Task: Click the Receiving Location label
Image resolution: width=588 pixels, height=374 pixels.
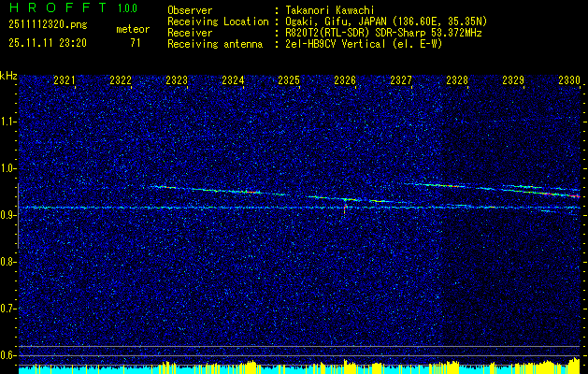Action: pos(218,22)
